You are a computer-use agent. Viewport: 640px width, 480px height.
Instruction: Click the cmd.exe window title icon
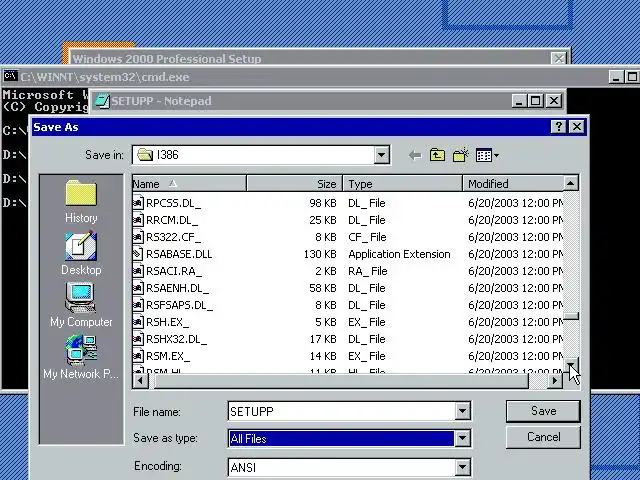pyautogui.click(x=10, y=76)
